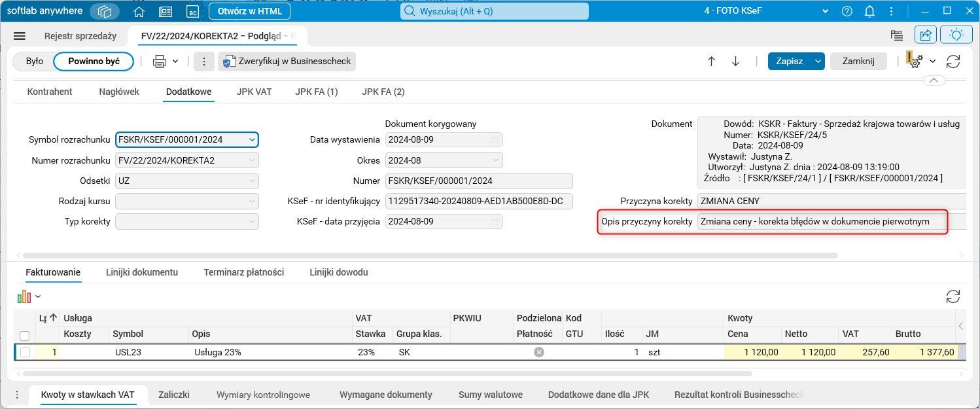
Task: Open calendar for KSeF data przyjęcia
Action: pyautogui.click(x=496, y=222)
